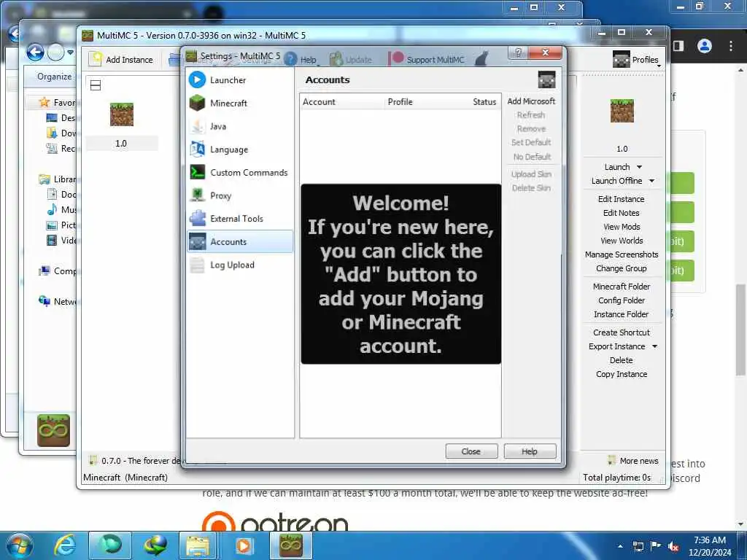747x560 pixels.
Task: Open the Minecraft settings page
Action: [239, 103]
